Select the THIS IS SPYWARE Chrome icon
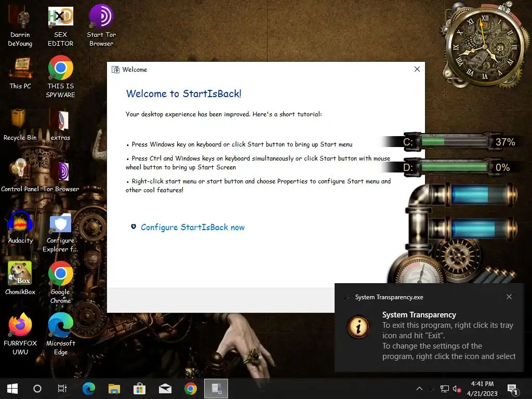Image resolution: width=532 pixels, height=399 pixels. [60, 77]
